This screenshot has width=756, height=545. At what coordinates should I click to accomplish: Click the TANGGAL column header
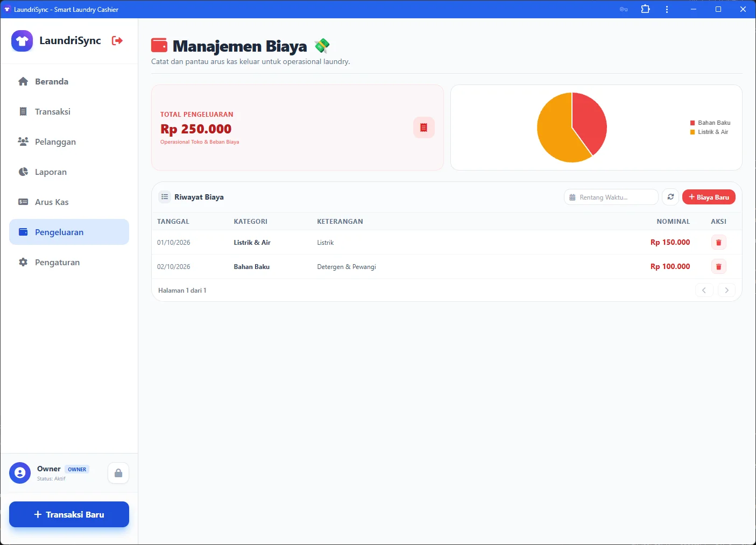click(x=173, y=221)
